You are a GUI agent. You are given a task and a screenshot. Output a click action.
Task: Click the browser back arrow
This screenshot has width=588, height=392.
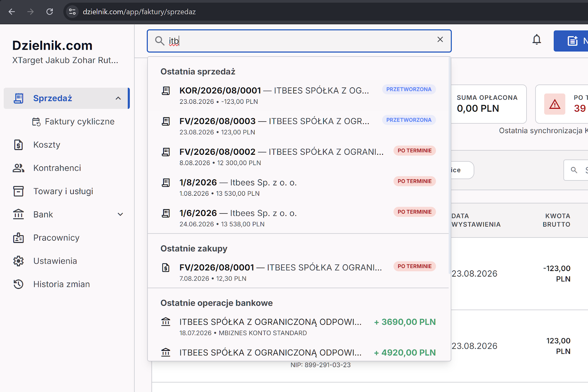pyautogui.click(x=12, y=12)
